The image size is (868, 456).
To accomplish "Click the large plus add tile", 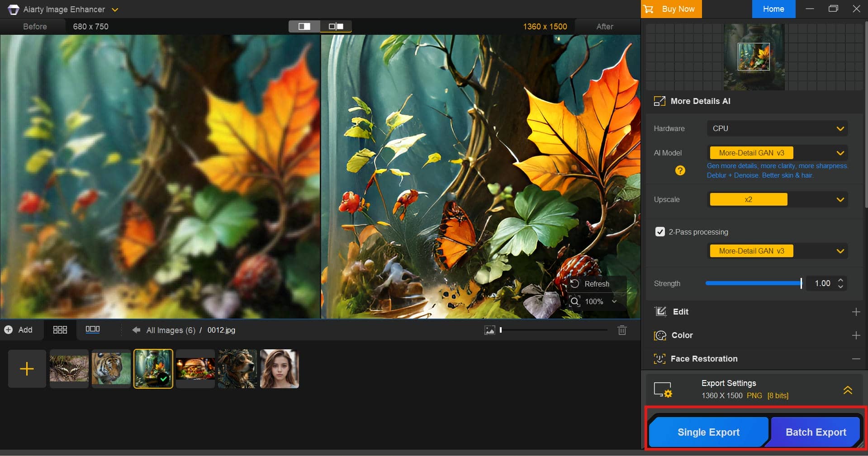I will coord(27,369).
